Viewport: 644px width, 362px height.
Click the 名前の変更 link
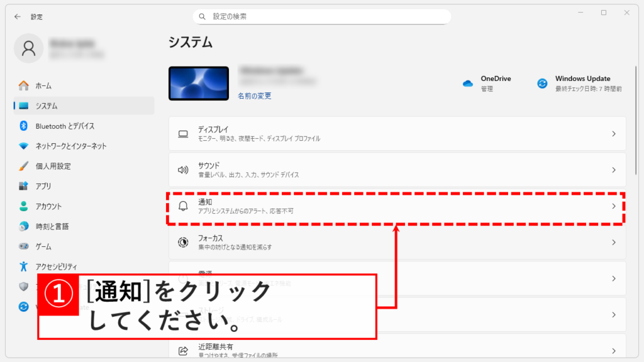(x=255, y=96)
